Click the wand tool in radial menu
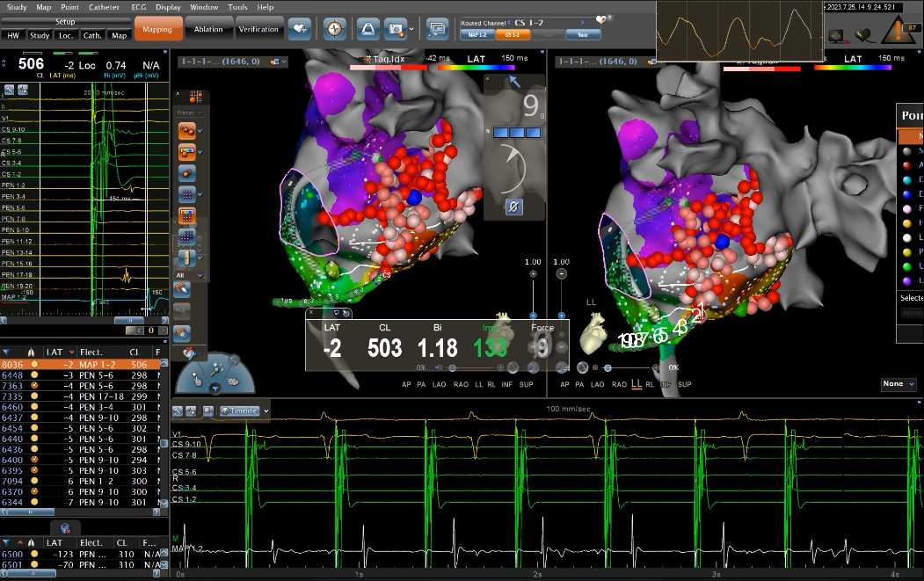 [x=215, y=369]
